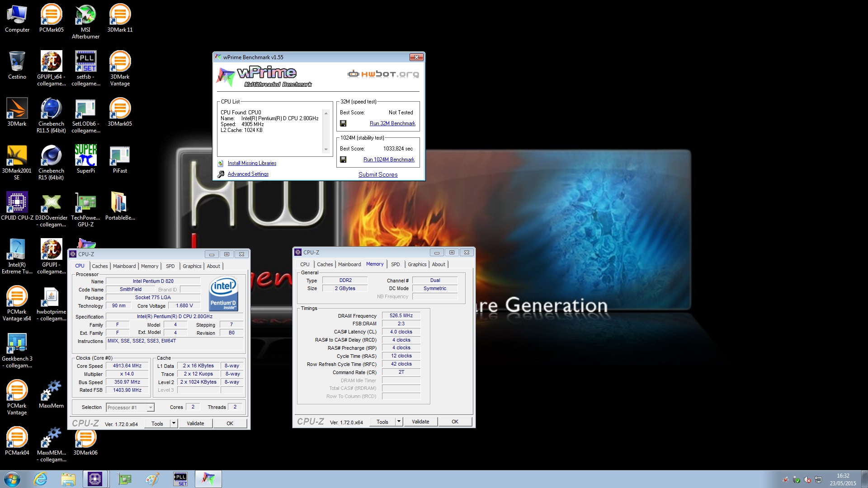Open D3DOverrider desktop shortcut
Viewport: 868px width, 488px height.
coord(52,209)
